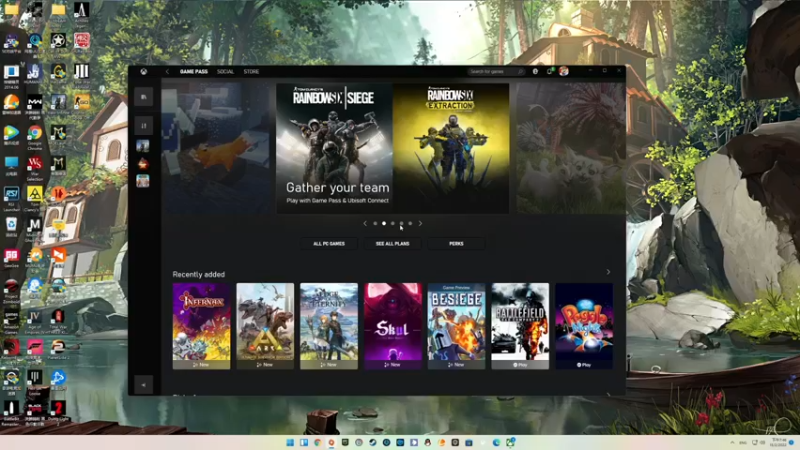Expand Recently added with the right chevron
The height and width of the screenshot is (450, 800).
608,272
